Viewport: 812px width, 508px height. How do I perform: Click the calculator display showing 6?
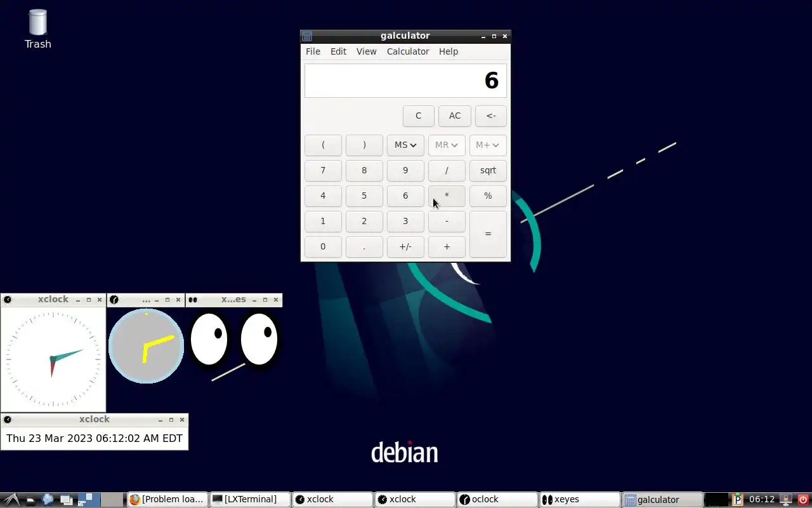405,81
